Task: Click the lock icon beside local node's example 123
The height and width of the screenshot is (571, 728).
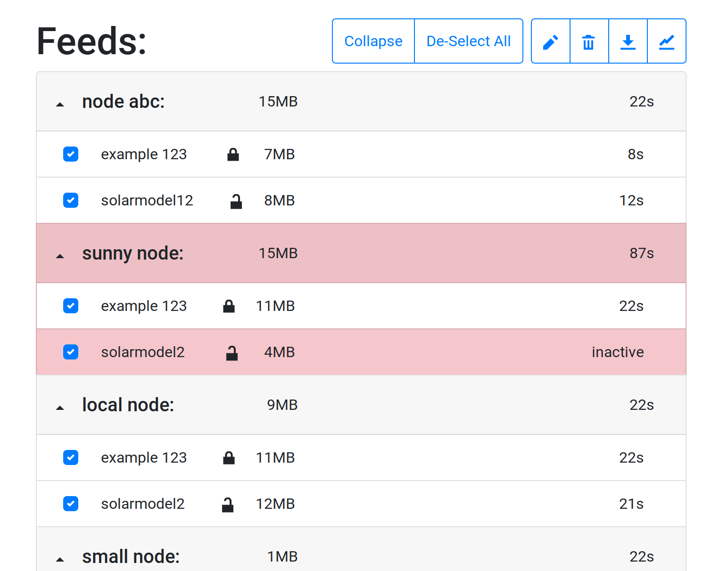Action: (x=229, y=457)
